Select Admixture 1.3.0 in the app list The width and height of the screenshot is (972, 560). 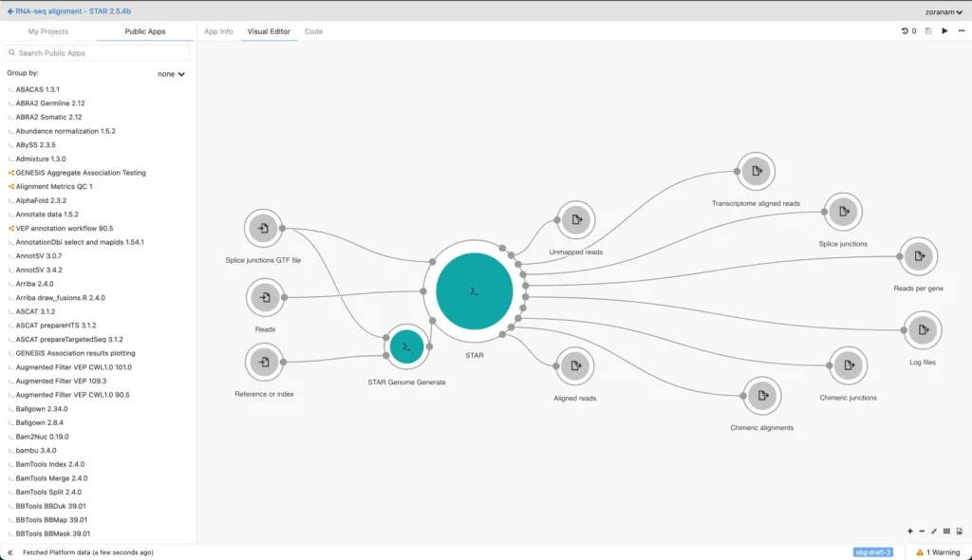[x=40, y=159]
